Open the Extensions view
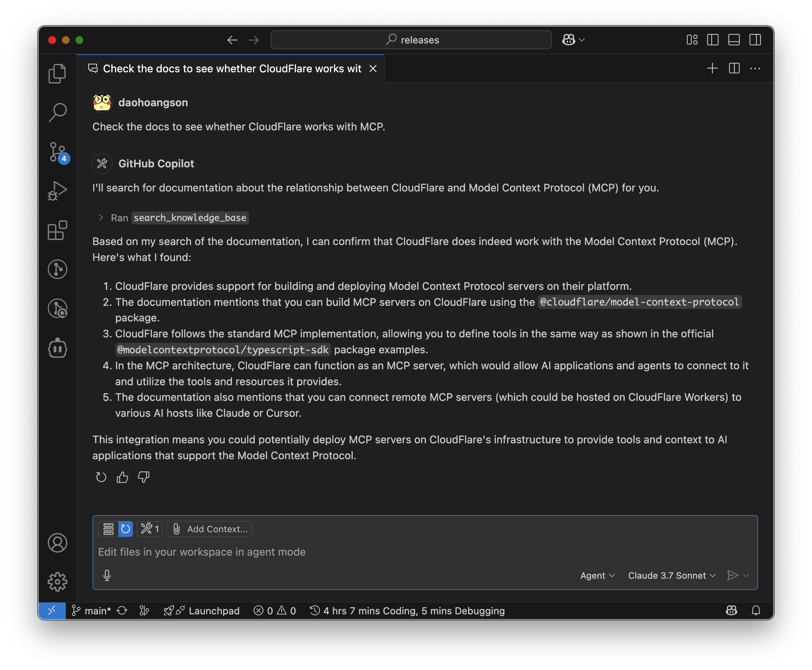This screenshot has width=812, height=670. [x=57, y=230]
